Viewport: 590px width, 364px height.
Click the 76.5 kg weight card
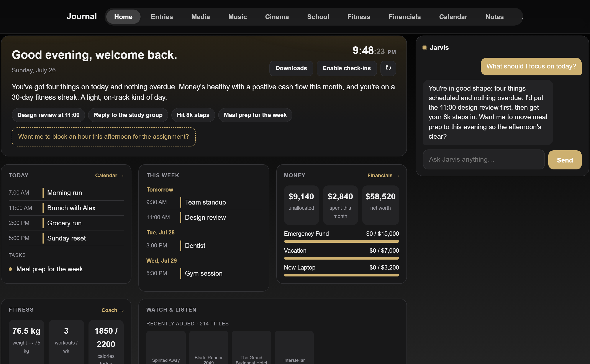(x=26, y=342)
